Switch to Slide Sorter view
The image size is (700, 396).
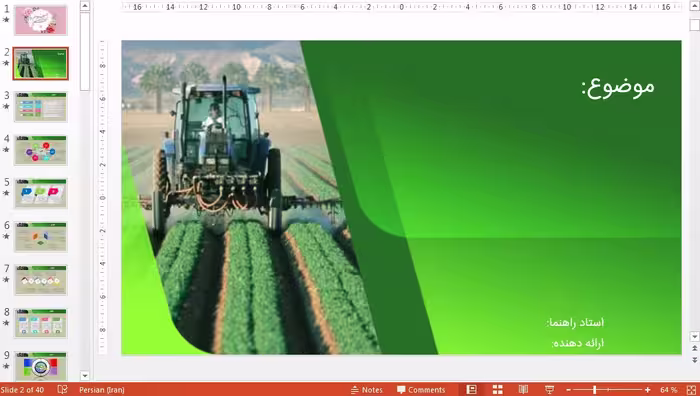click(x=497, y=390)
